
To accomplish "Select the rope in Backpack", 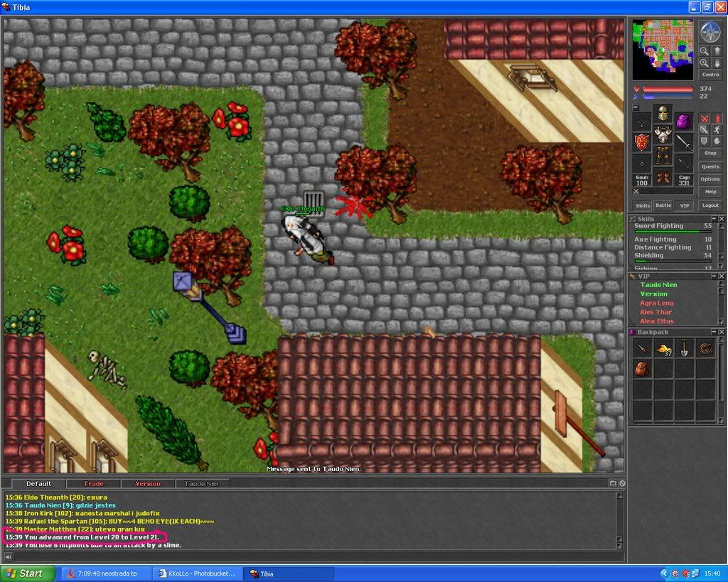I will click(705, 348).
